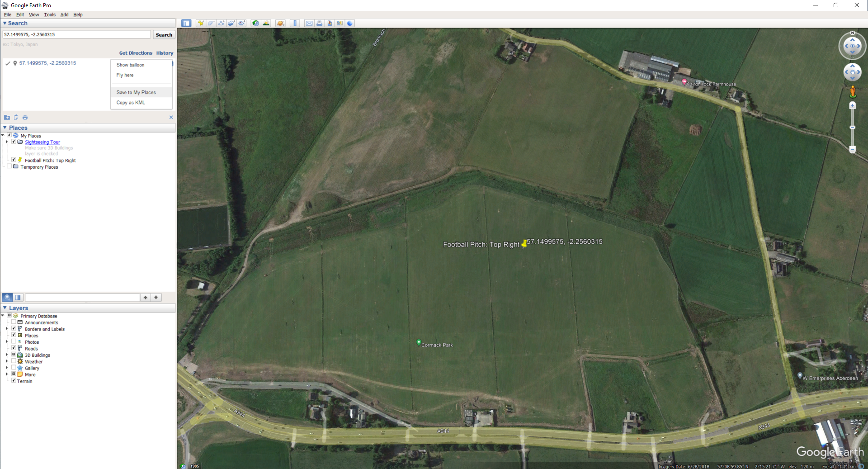The height and width of the screenshot is (469, 868).
Task: Collapse the Primary Database node
Action: coord(3,316)
